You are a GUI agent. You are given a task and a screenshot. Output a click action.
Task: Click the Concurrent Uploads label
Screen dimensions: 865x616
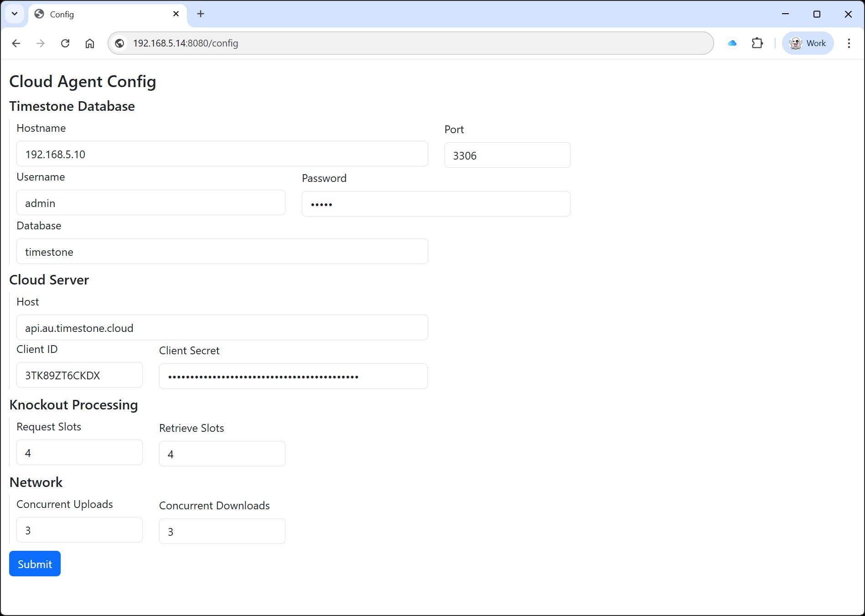click(65, 504)
